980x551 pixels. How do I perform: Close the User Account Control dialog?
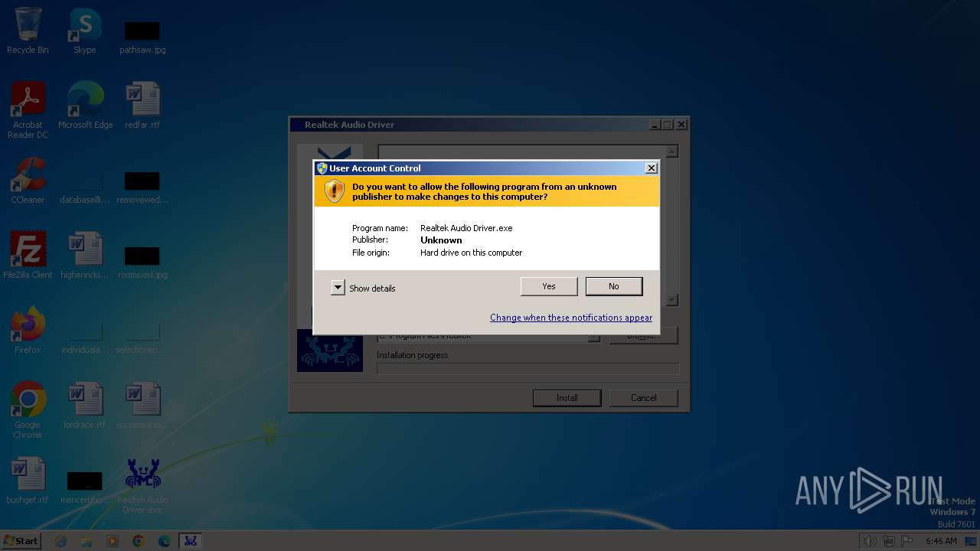point(652,168)
